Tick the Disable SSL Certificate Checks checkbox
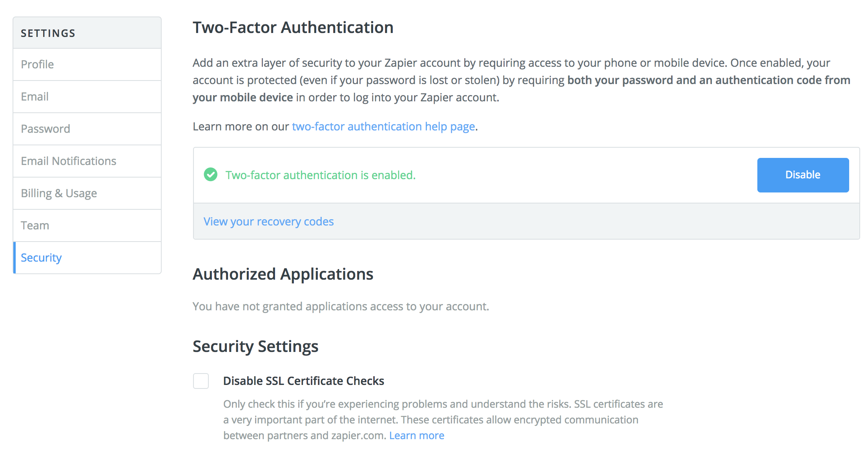The width and height of the screenshot is (868, 458). 201,381
